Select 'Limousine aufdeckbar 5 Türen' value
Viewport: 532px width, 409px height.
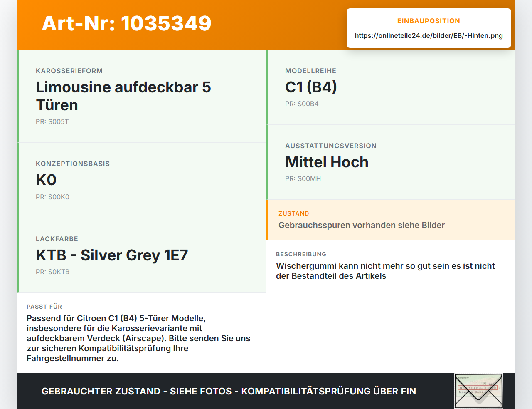123,96
